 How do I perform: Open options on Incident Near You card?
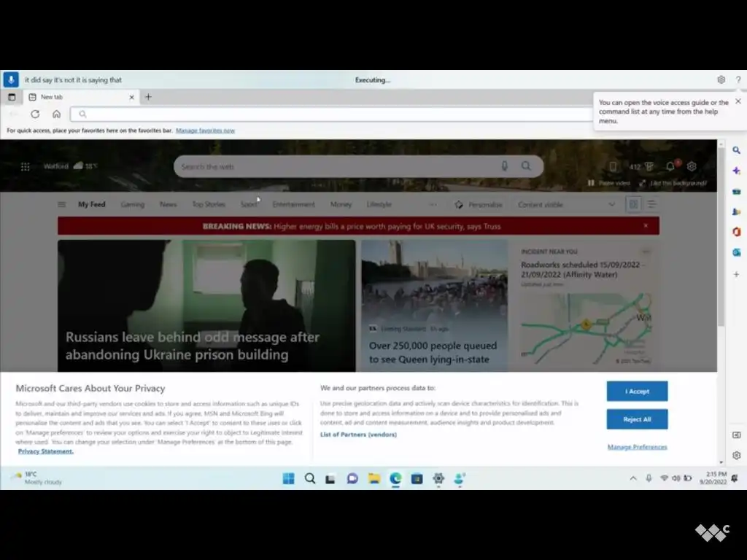tap(646, 251)
